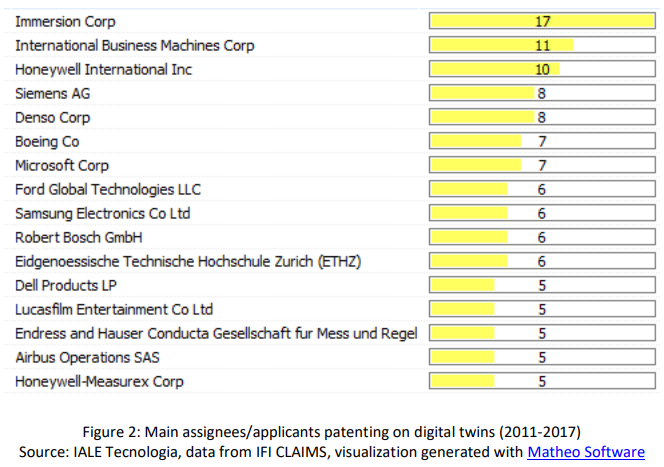Click the IBM bar showing 11
The image size is (664, 467).
coord(542,45)
